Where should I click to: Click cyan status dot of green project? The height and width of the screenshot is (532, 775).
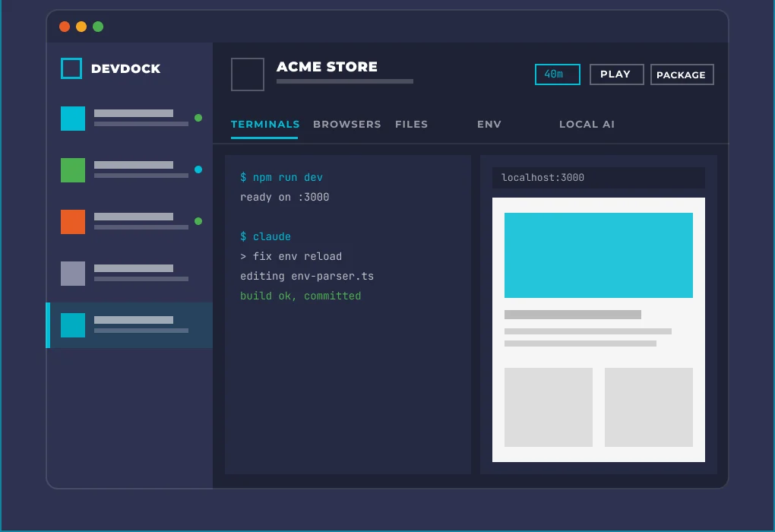click(x=198, y=169)
